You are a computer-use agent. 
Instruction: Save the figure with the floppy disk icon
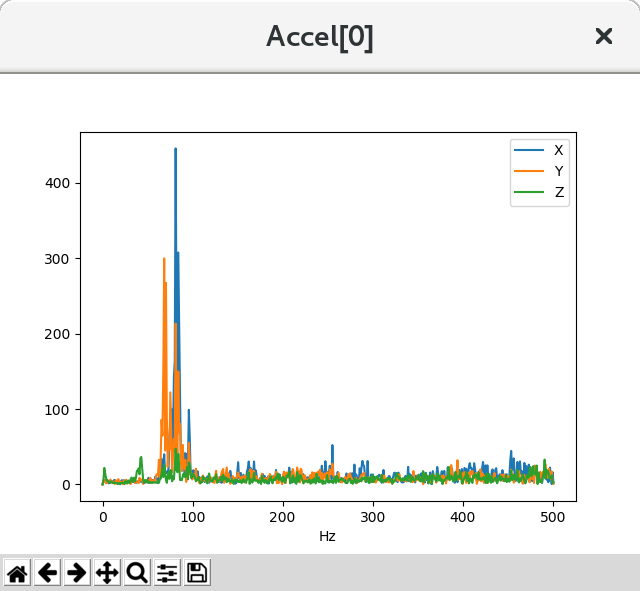point(197,573)
